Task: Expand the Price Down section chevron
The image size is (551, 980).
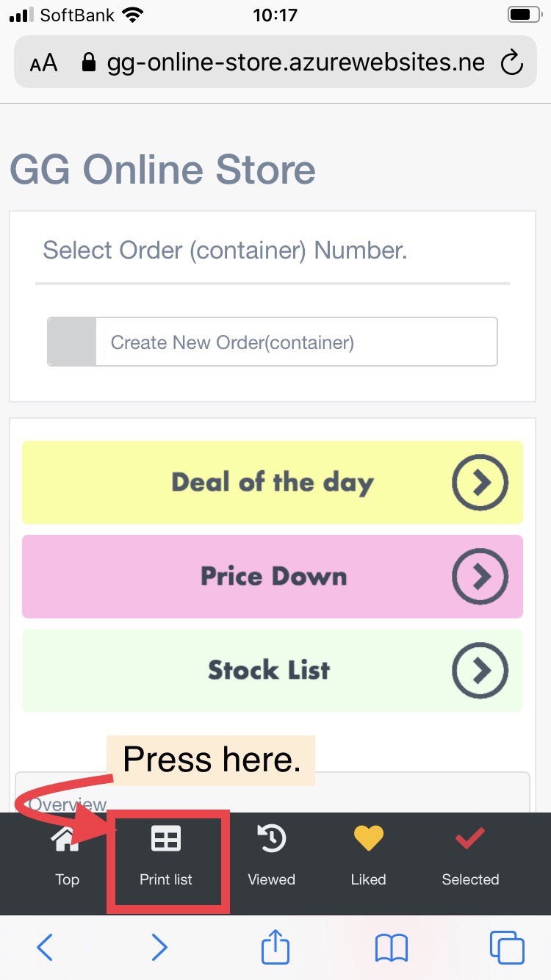Action: click(x=480, y=577)
